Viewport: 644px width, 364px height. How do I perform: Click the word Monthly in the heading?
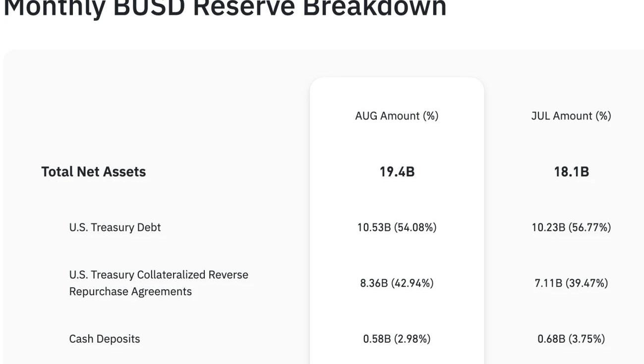click(x=54, y=7)
